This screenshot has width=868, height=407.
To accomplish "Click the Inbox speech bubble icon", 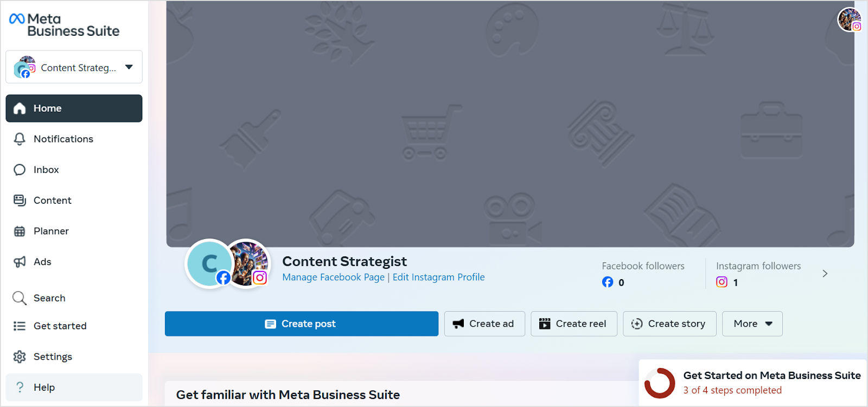I will click(20, 170).
